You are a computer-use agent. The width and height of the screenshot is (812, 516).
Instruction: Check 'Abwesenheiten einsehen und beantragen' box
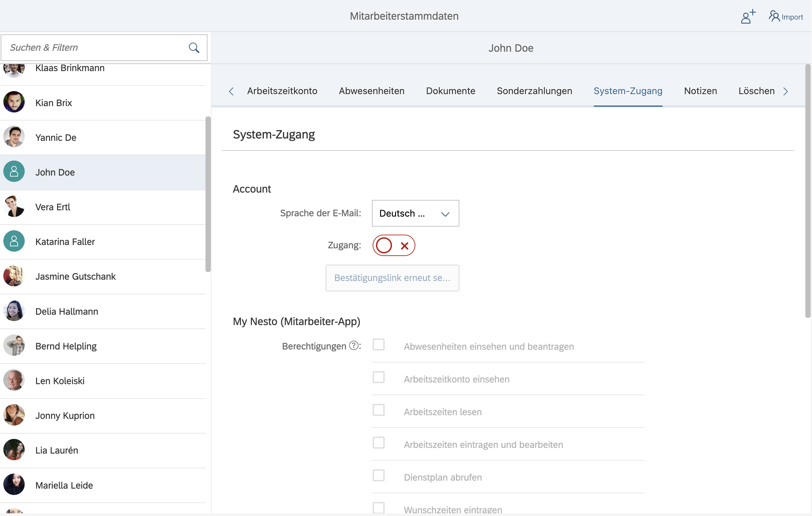pyautogui.click(x=378, y=345)
